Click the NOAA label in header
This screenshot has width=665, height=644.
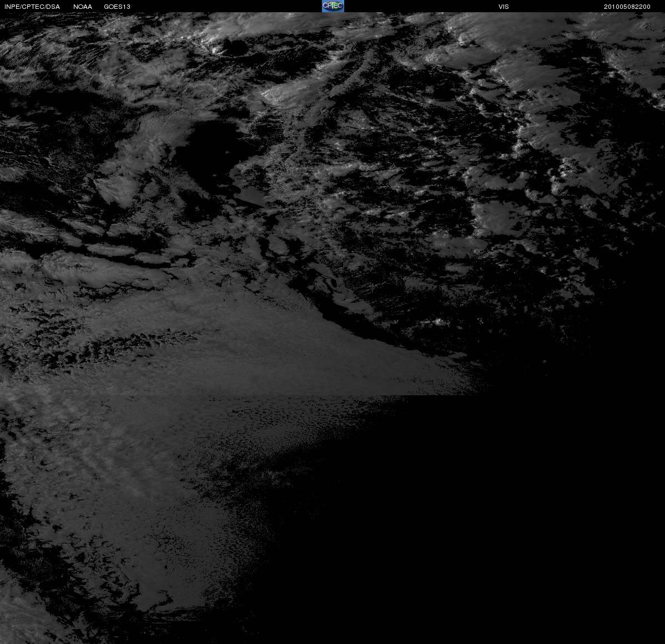(83, 7)
